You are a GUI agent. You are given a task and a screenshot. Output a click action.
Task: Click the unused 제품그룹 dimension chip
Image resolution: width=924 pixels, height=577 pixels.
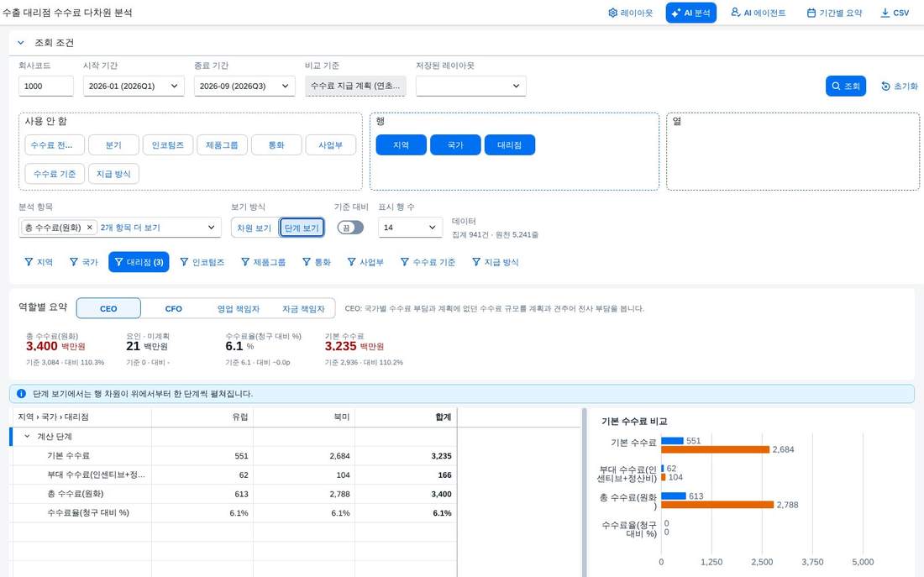(222, 145)
